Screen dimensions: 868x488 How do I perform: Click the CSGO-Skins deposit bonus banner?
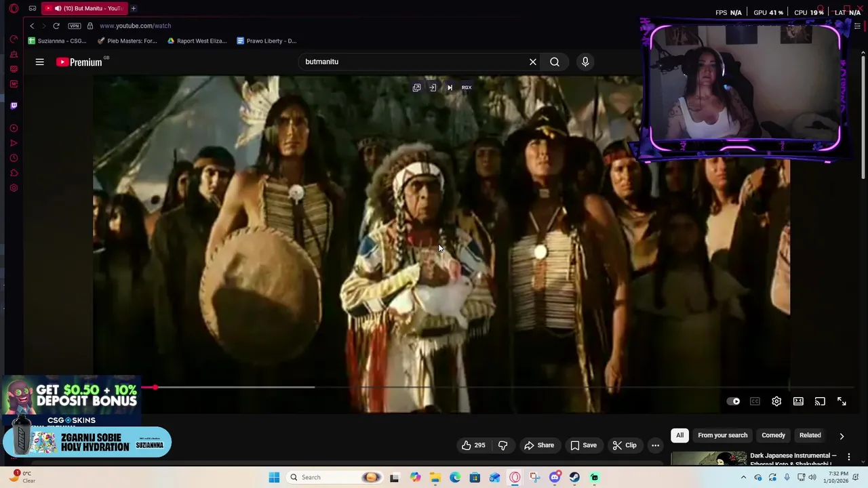point(71,401)
